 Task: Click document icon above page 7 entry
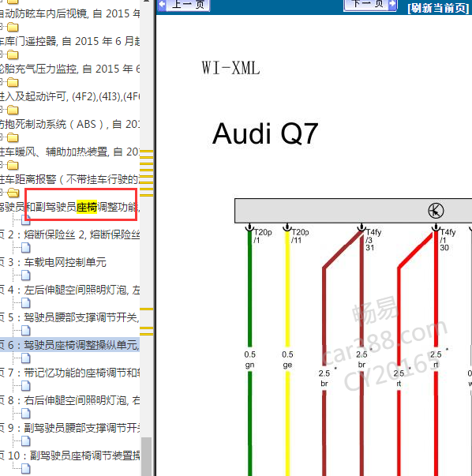pos(26,358)
